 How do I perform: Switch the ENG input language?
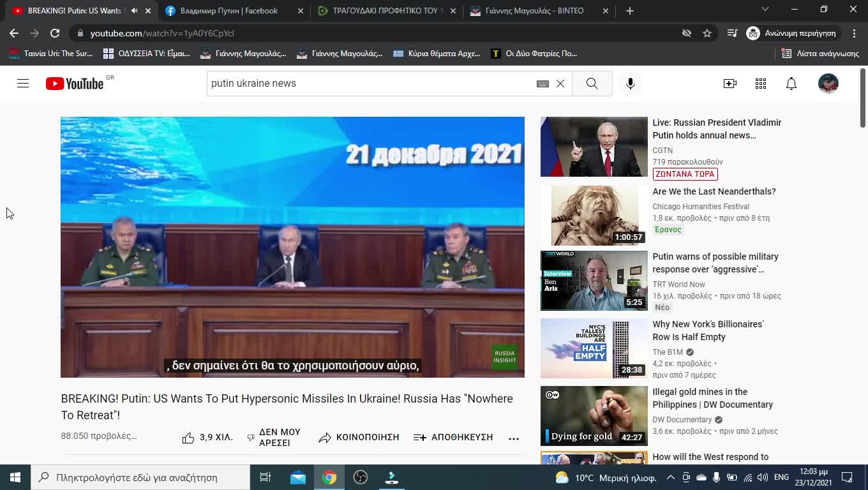[781, 477]
